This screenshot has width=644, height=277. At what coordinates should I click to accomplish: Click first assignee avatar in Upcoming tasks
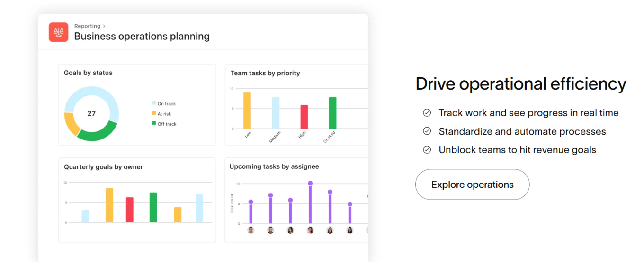click(x=250, y=230)
